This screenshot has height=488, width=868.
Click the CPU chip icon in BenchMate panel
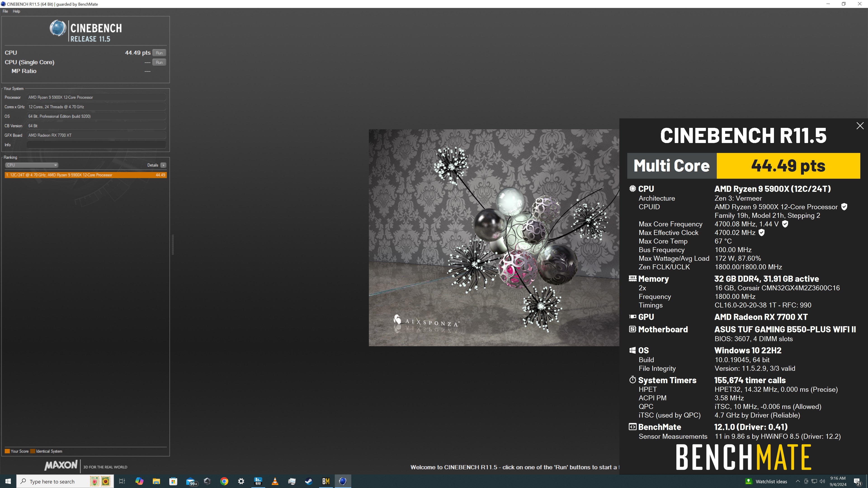click(x=632, y=189)
